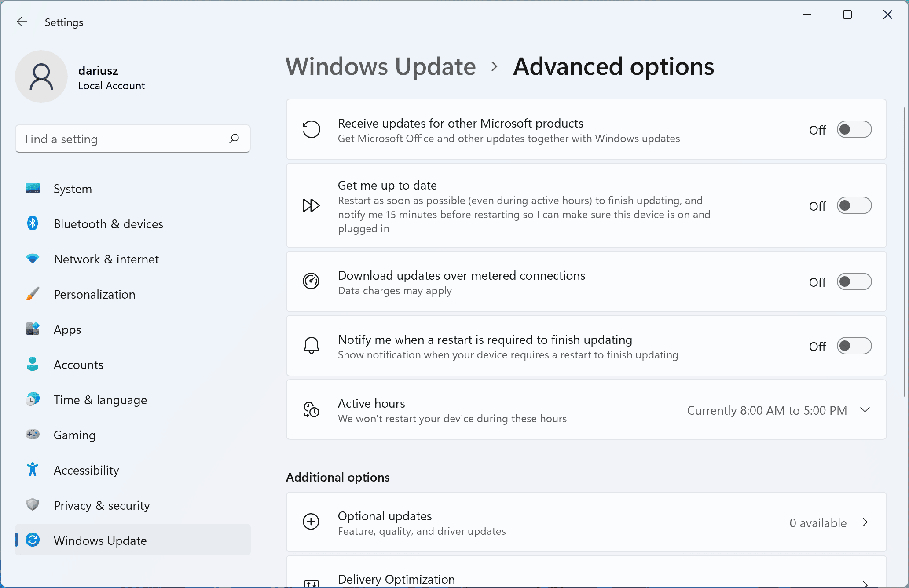Open Bluetooth & devices settings

pyautogui.click(x=132, y=224)
